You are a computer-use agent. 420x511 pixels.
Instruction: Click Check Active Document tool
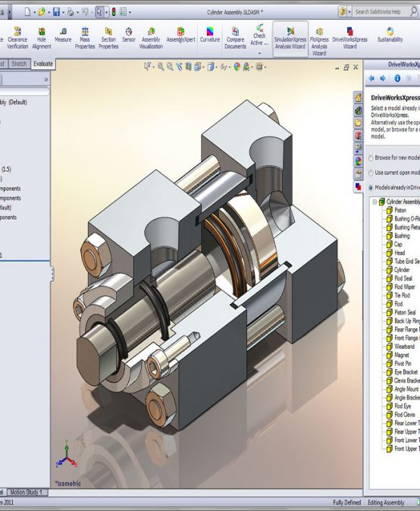[259, 35]
